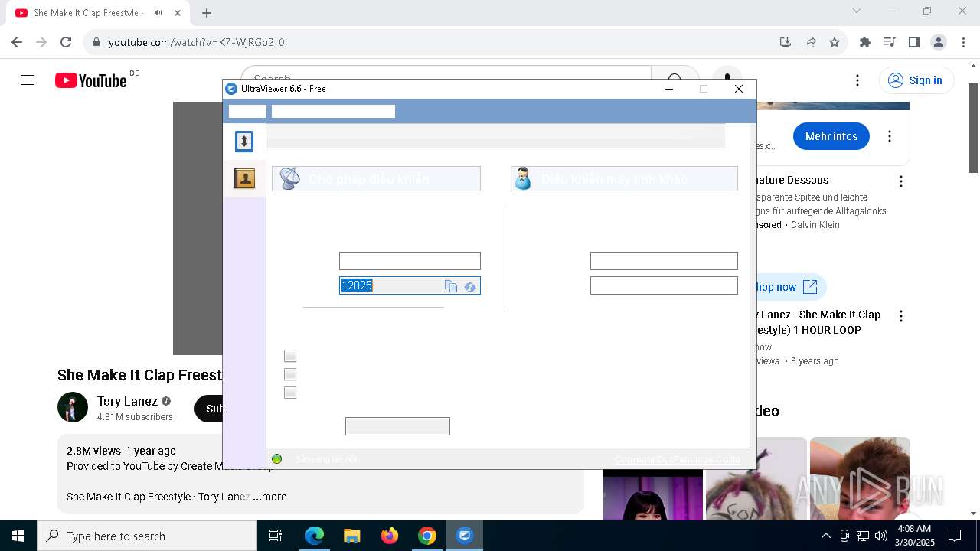Tick the top UltraViewer checkbox

pos(290,356)
